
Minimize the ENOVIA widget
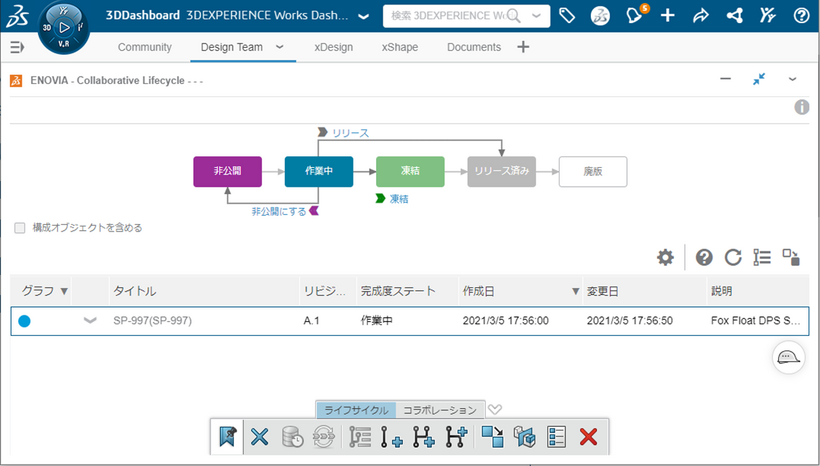(725, 79)
